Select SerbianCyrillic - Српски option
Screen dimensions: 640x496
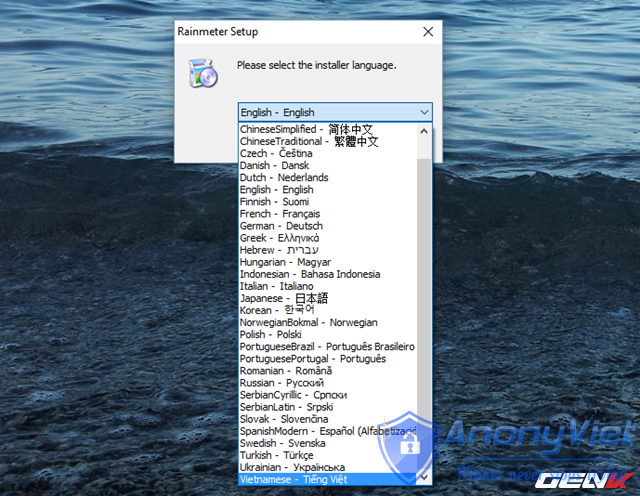[328, 395]
